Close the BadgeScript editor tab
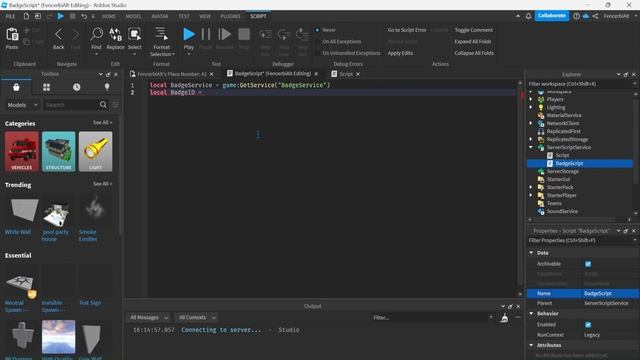 pos(316,74)
